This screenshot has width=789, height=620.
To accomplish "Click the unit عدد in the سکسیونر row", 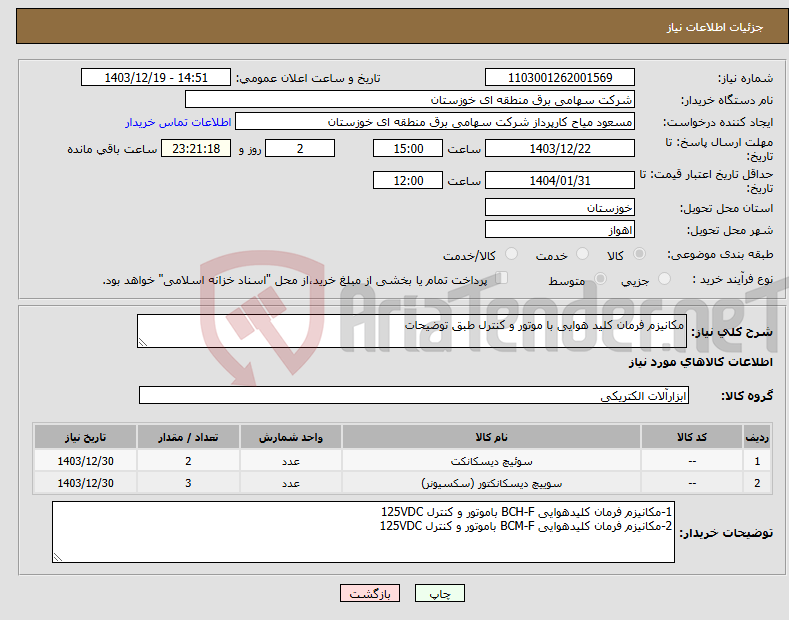I will tap(291, 483).
